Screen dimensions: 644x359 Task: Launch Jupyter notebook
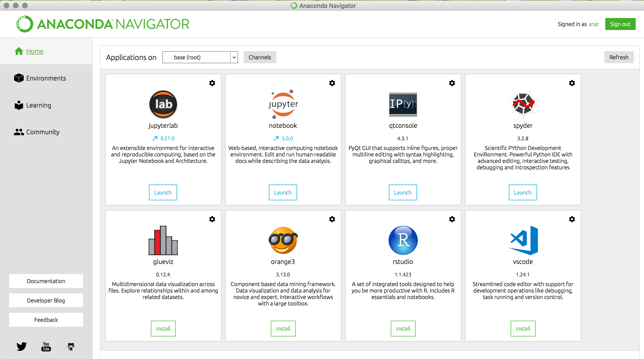coord(283,192)
